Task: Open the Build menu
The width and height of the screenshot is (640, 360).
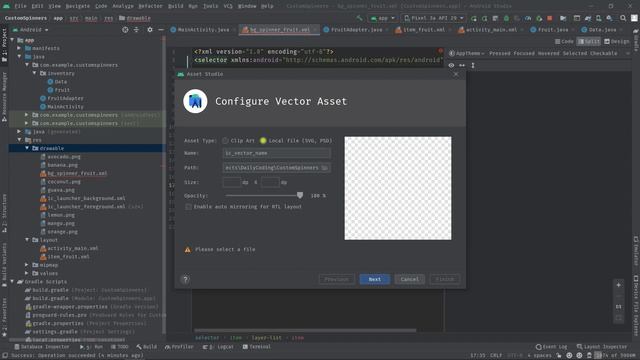Action: click(x=176, y=6)
